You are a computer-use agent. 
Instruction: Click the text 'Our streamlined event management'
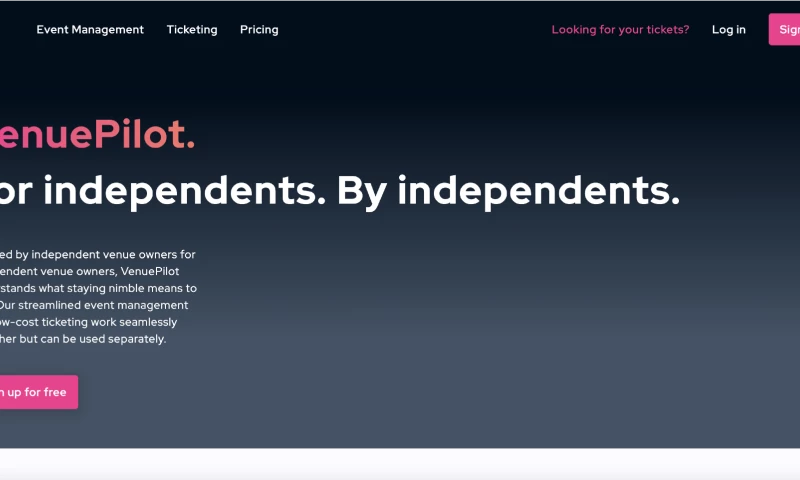[94, 305]
